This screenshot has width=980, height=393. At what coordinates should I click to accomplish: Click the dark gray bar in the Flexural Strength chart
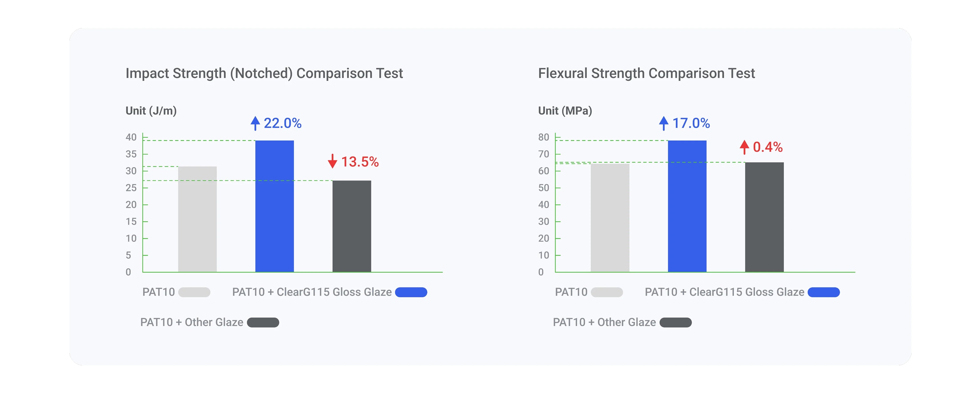[764, 217]
